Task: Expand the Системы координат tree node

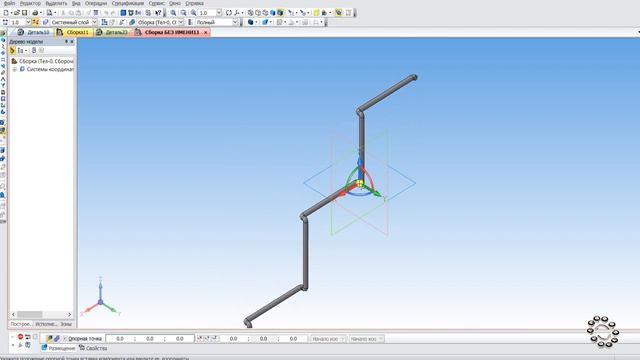Action: 15,69
